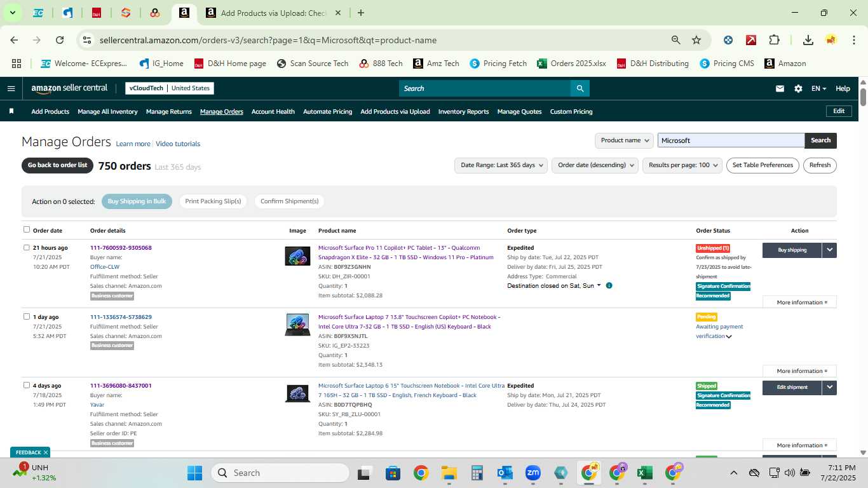Open the browser extensions puzzle icon
The height and width of the screenshot is (488, 868).
(x=774, y=40)
